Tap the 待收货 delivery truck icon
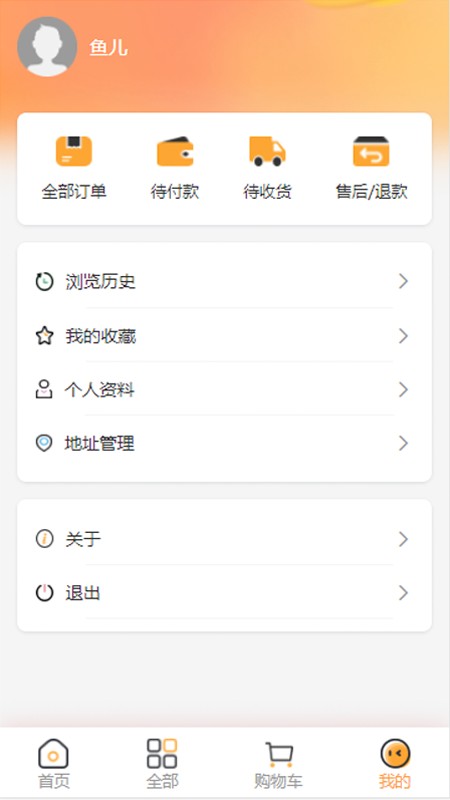Viewport: 450px width, 800px height. [267, 152]
